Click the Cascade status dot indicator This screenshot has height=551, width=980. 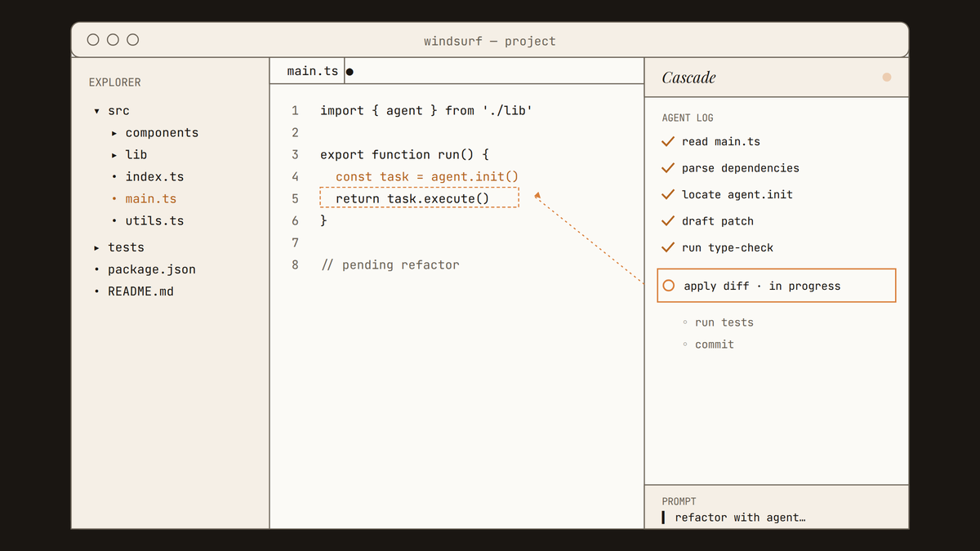click(x=887, y=78)
